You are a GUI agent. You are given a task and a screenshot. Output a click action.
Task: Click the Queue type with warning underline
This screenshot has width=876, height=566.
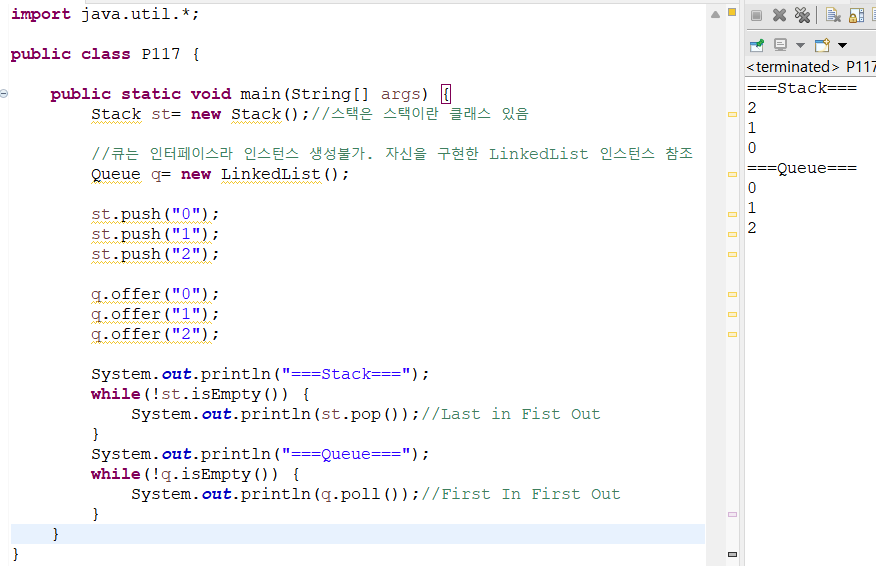[x=116, y=174]
